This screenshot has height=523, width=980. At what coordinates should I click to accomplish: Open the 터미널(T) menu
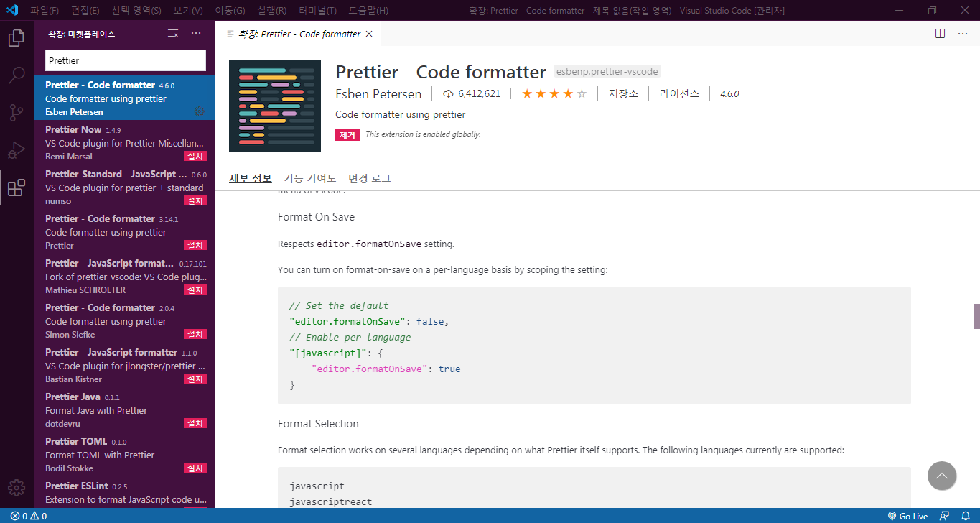click(x=318, y=10)
